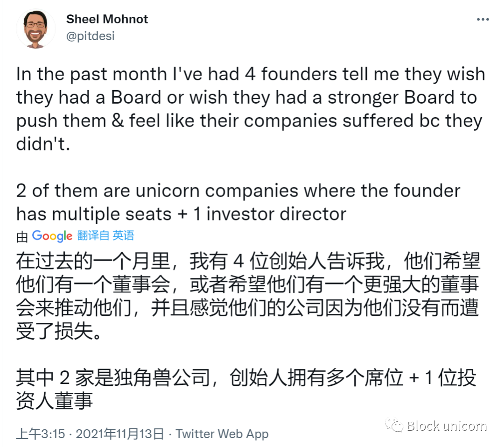Image resolution: width=504 pixels, height=447 pixels.
Task: Click the word "didn't." in the tweet
Action: [x=42, y=144]
